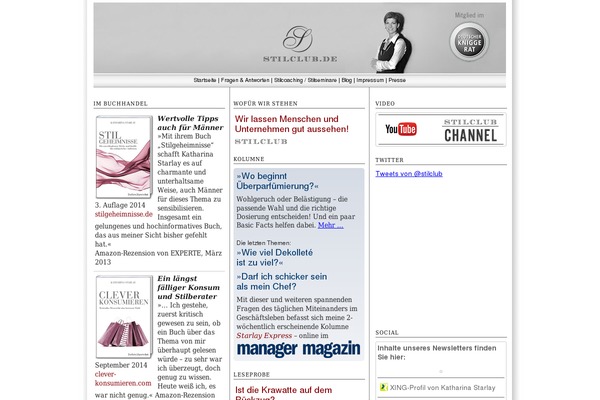
Task: Open the Blog menu item
Action: tap(347, 80)
